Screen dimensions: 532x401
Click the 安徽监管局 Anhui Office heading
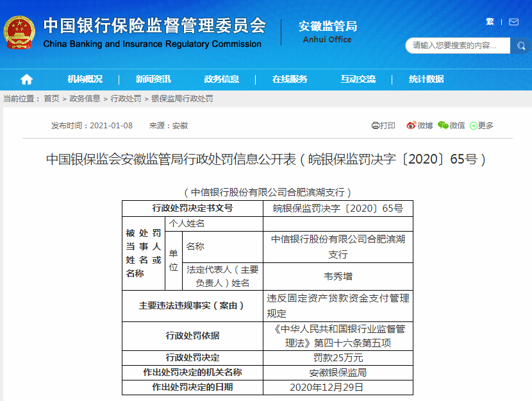328,31
